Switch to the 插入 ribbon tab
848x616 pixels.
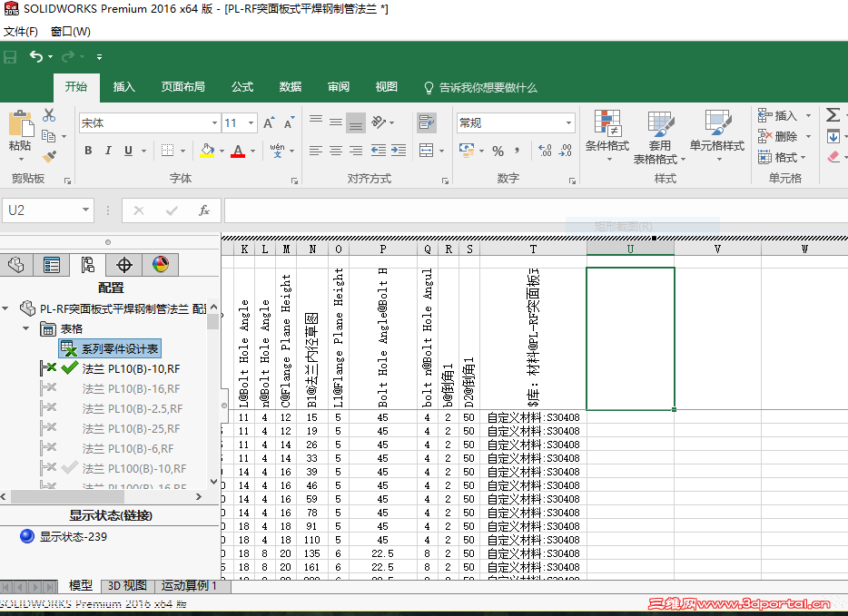123,87
